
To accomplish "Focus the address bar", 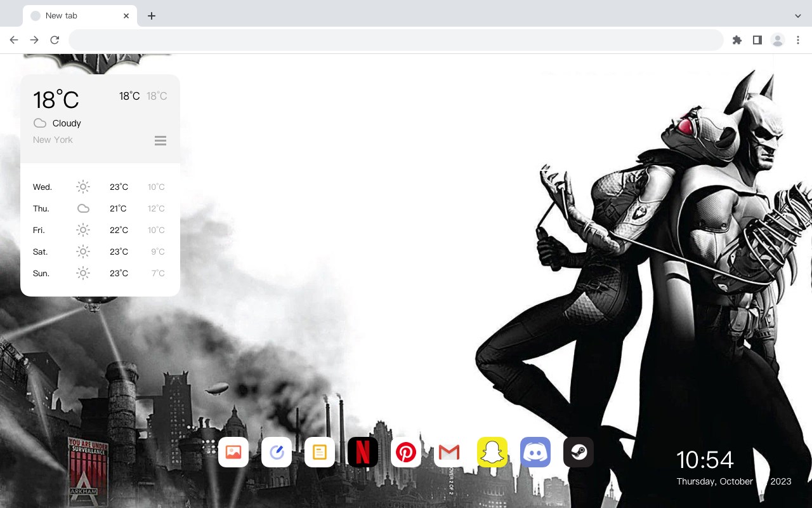I will click(x=396, y=40).
